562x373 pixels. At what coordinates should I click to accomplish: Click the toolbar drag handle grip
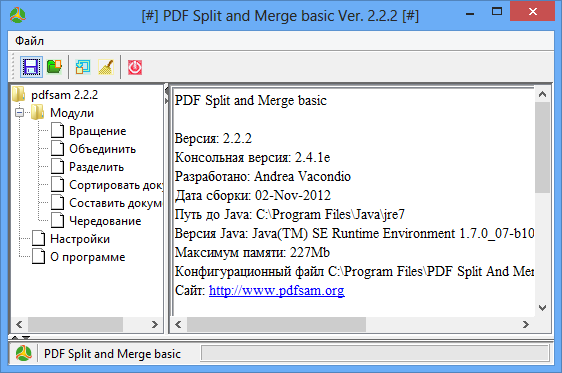(x=13, y=67)
